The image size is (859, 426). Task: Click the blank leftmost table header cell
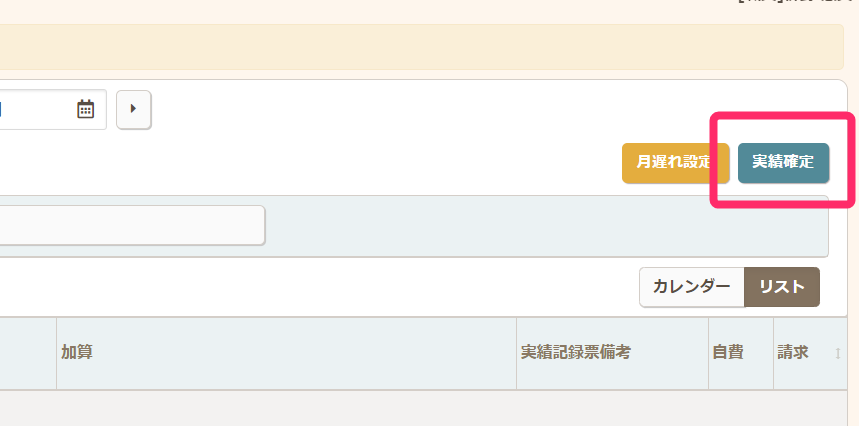tap(27, 353)
